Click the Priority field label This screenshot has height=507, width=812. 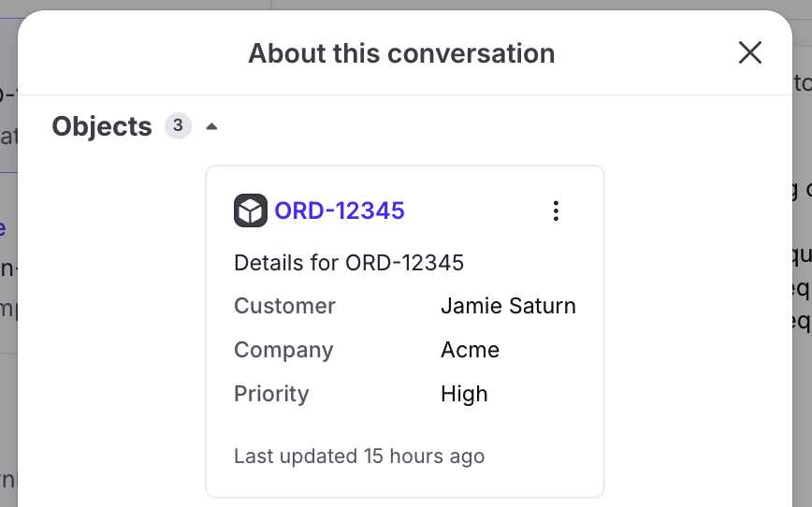click(x=271, y=394)
